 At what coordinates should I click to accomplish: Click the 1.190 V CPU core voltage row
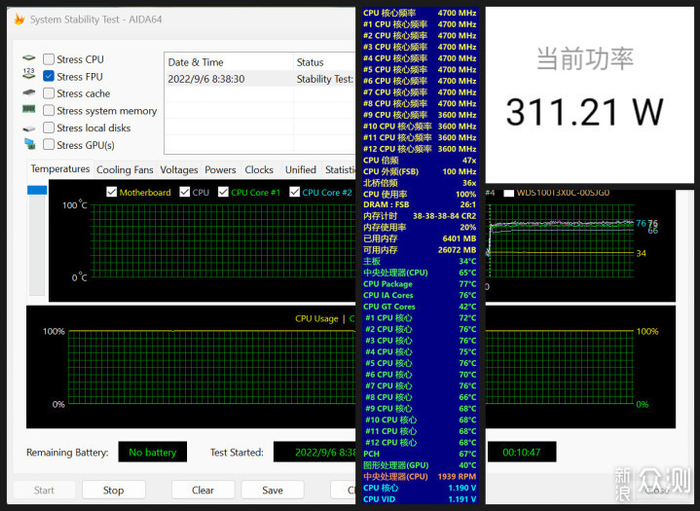tap(419, 488)
